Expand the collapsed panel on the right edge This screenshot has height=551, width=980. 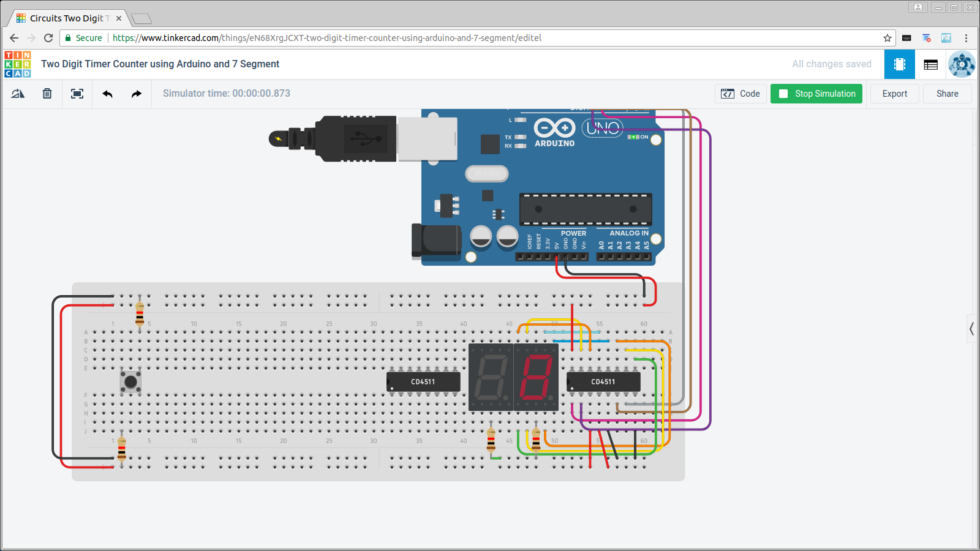971,329
